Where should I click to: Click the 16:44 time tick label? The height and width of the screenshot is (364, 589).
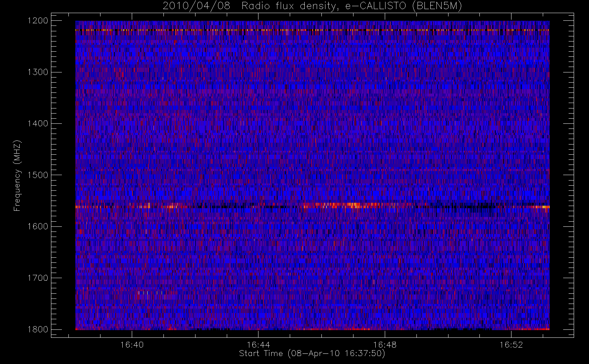click(258, 345)
